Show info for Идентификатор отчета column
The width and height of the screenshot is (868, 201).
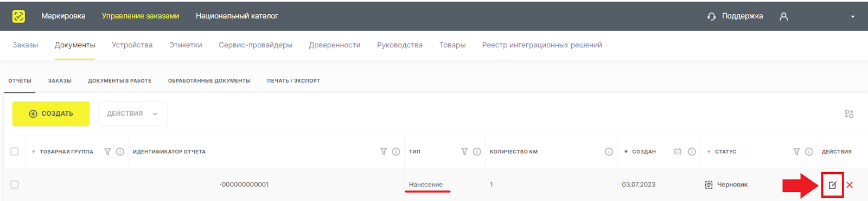coord(396,152)
